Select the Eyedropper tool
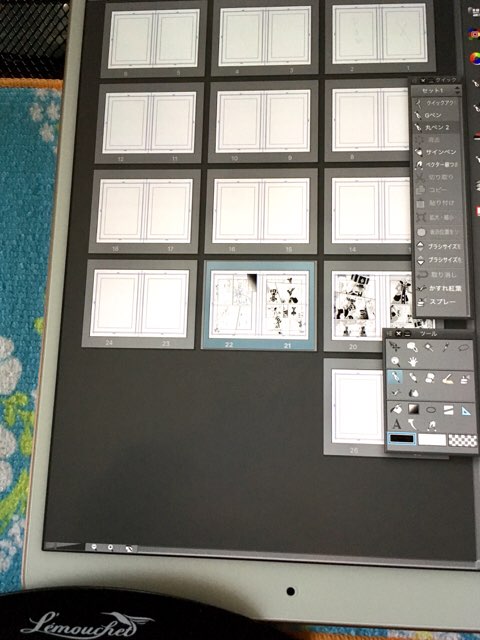 coord(446,347)
